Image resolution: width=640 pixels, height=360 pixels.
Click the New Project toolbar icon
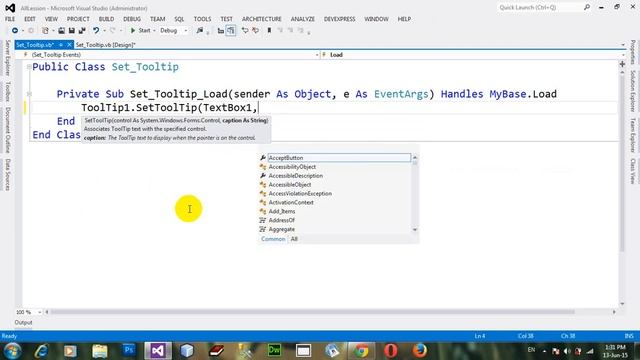pyautogui.click(x=45, y=31)
